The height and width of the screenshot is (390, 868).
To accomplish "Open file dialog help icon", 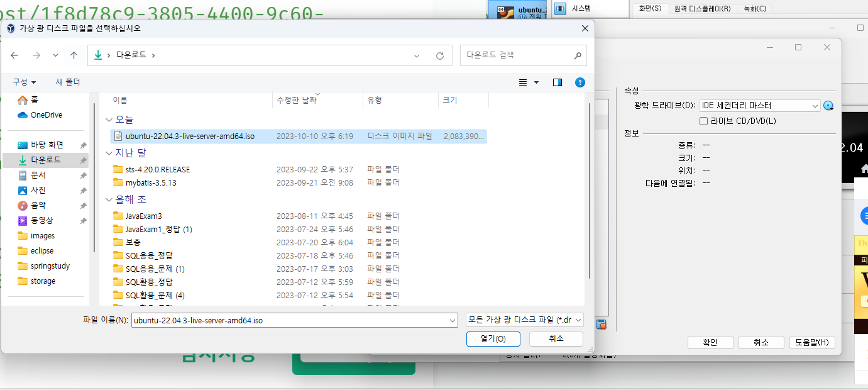I will coord(580,82).
